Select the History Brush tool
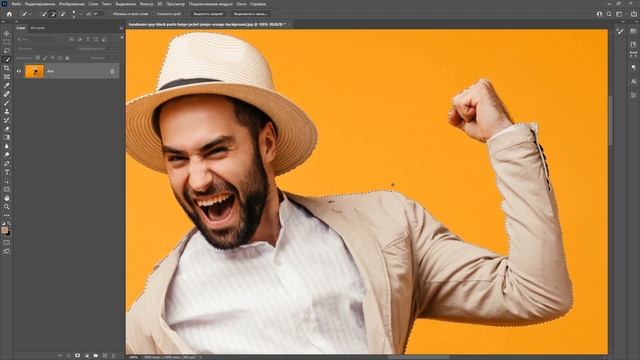Viewport: 640px width, 360px height. point(7,120)
